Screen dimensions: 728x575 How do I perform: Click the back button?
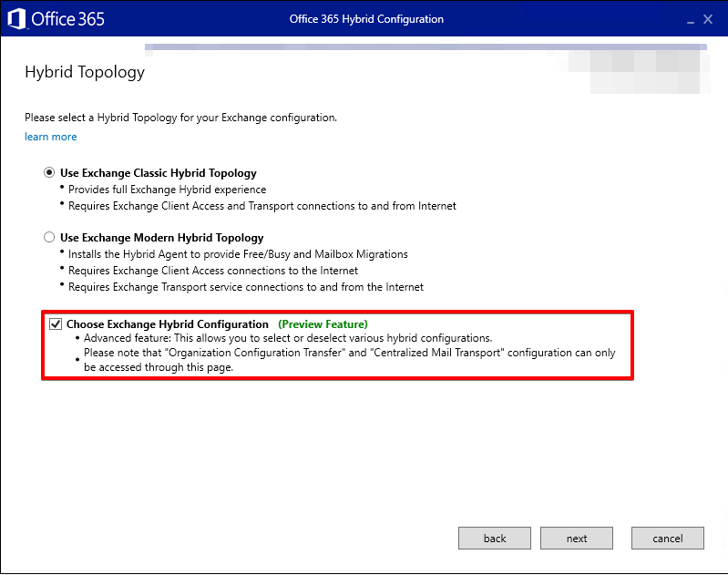[x=495, y=539]
